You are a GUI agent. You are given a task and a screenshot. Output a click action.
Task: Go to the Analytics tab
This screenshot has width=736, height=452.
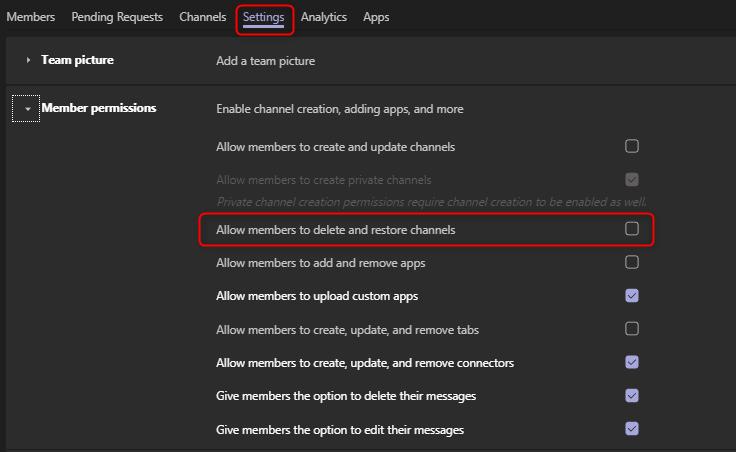(x=324, y=17)
